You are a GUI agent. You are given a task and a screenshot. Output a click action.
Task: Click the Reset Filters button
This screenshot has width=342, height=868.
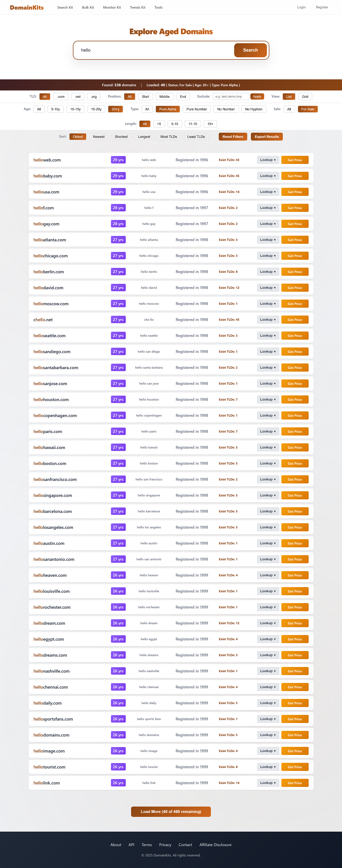233,136
